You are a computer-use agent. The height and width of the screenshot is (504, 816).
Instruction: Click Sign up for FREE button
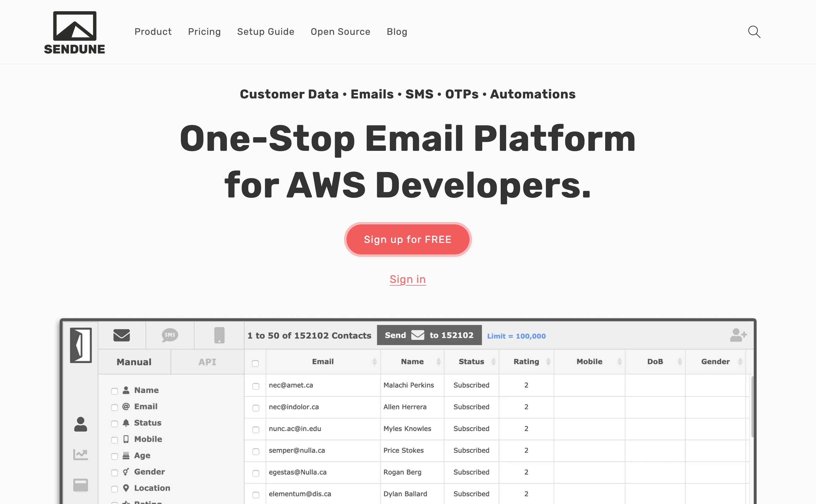click(408, 239)
